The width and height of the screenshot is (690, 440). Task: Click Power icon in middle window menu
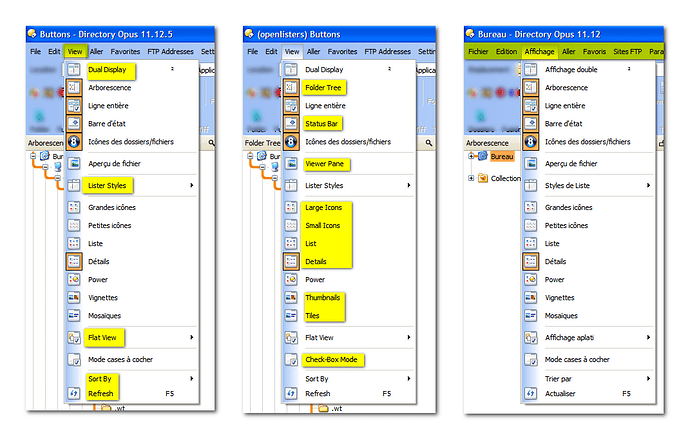point(291,279)
